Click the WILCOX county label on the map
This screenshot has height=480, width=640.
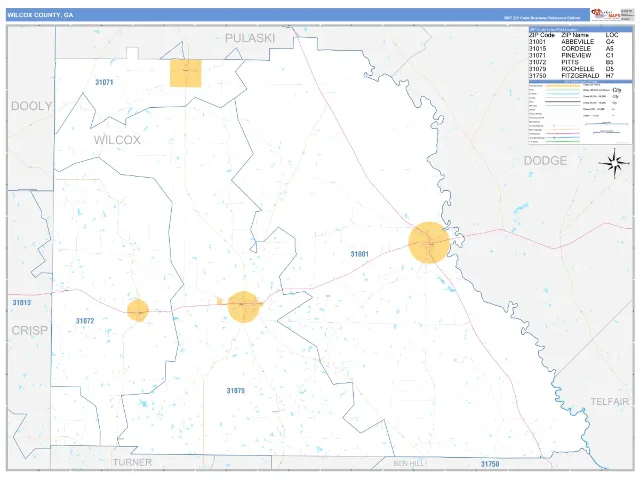coord(117,140)
